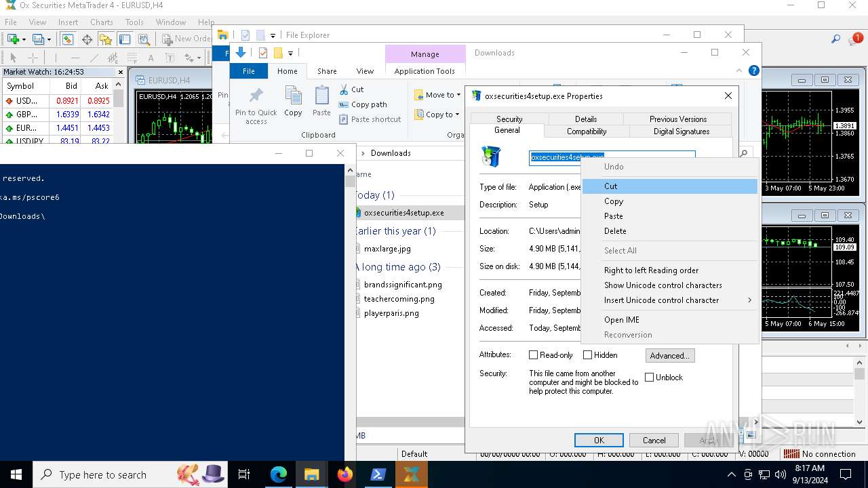Screen dimensions: 868x488
Task: Click the Copy path ribbon button
Action: coord(363,104)
